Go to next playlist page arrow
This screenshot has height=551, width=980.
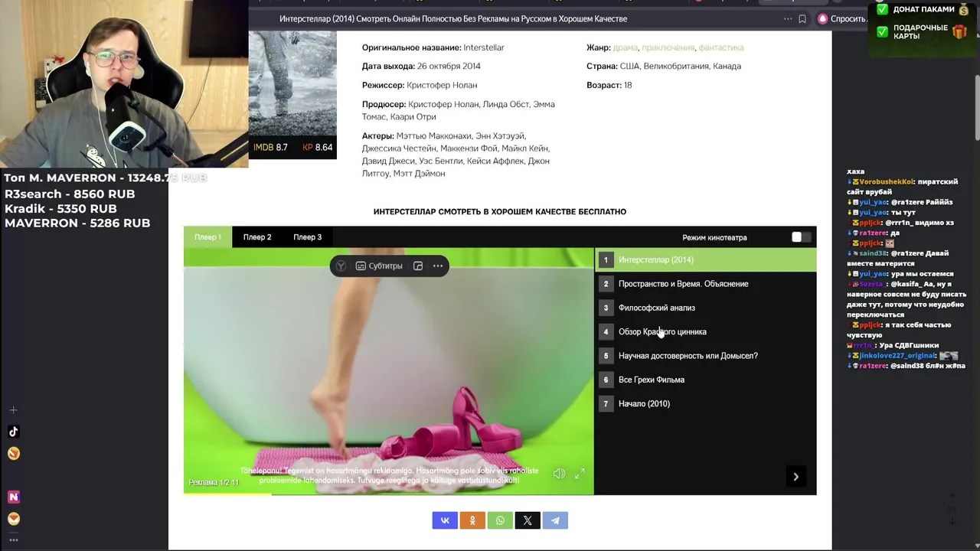pos(795,477)
